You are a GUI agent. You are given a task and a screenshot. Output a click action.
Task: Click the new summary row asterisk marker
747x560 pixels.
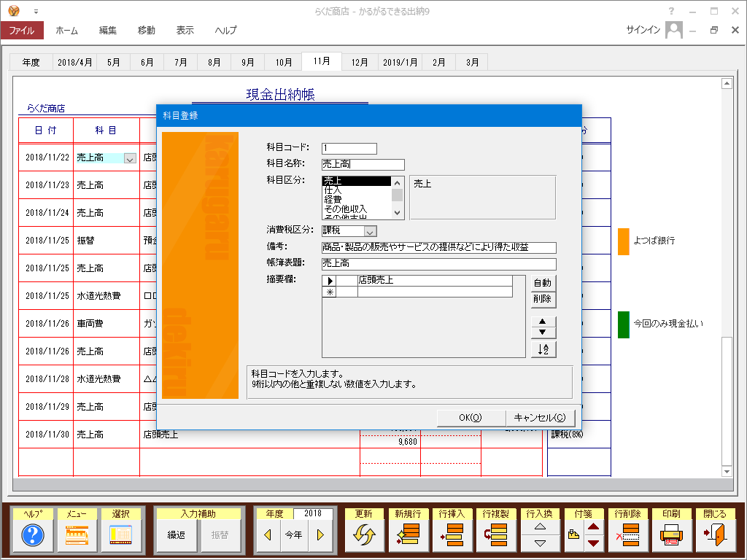[330, 292]
